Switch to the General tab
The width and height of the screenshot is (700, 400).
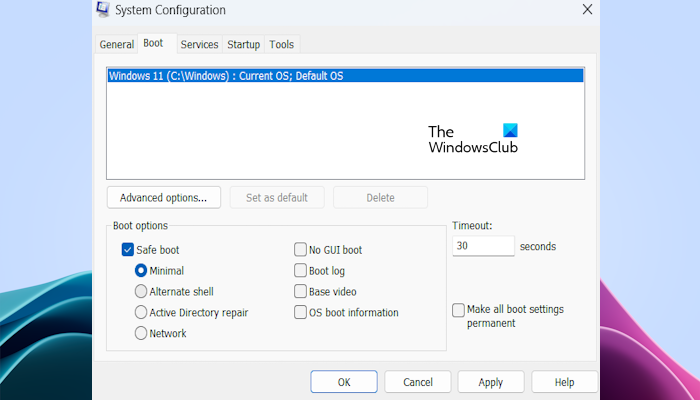point(117,45)
